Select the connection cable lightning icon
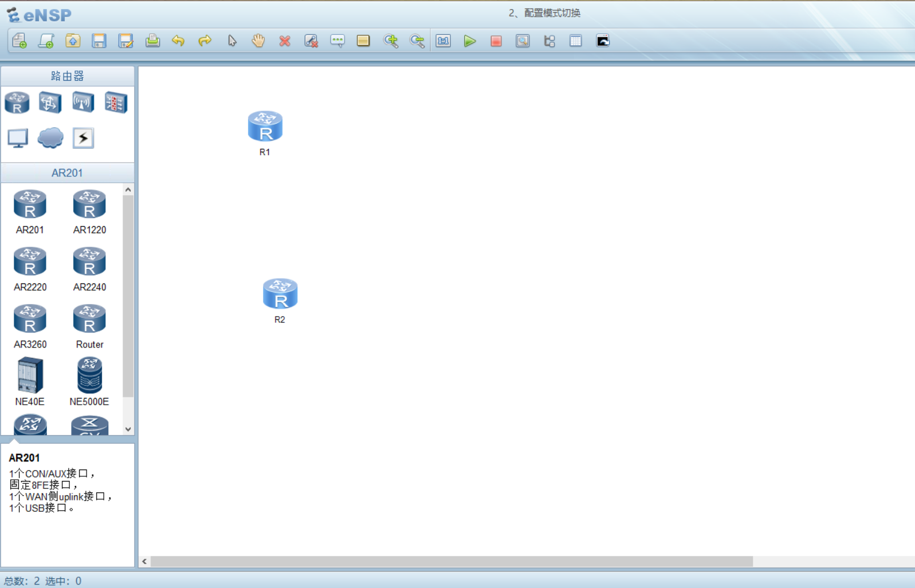This screenshot has height=588, width=915. point(83,138)
